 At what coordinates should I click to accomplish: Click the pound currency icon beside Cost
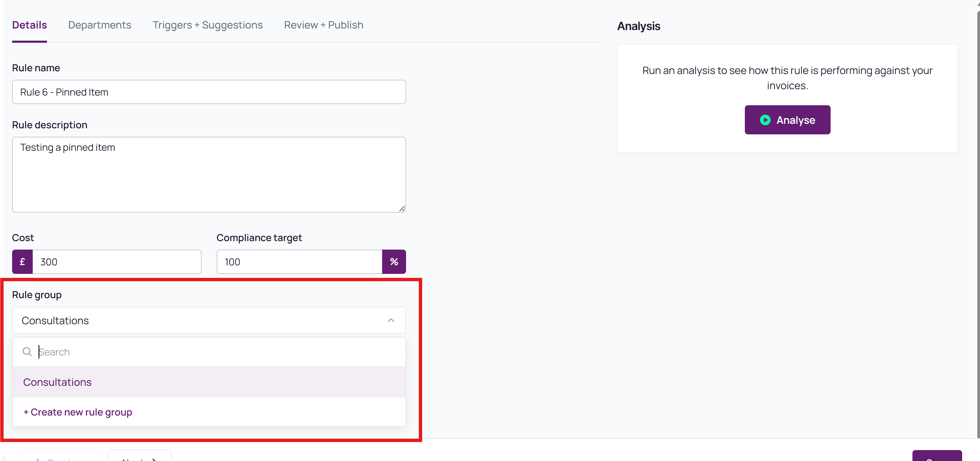pyautogui.click(x=22, y=262)
